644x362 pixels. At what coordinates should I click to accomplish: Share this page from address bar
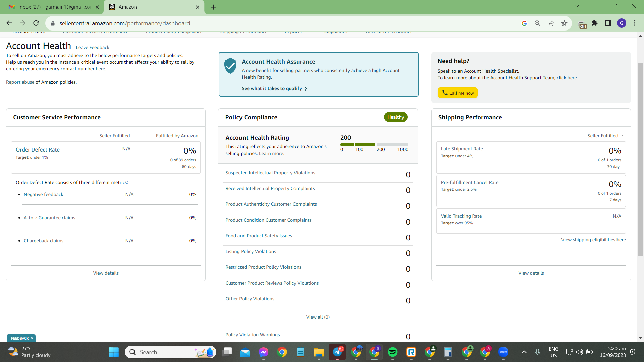pos(551,23)
